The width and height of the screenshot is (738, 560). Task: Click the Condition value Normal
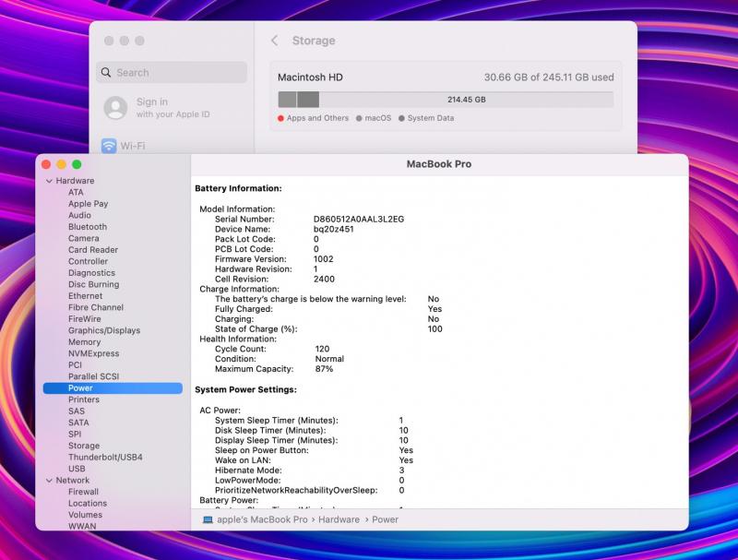329,359
